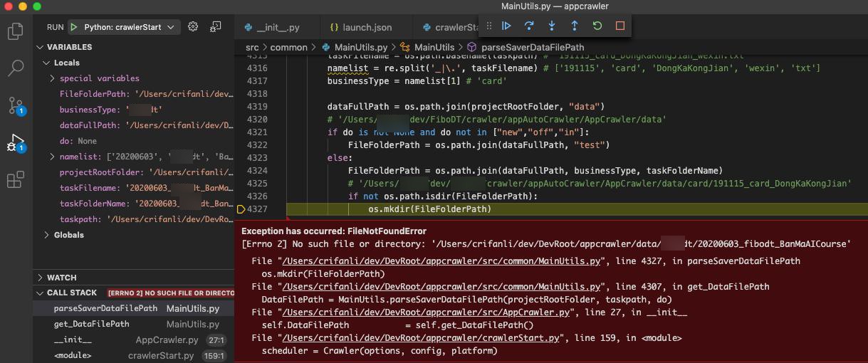Switch to the __init__.py tab
Screen dimensions: 868x363
(x=278, y=27)
